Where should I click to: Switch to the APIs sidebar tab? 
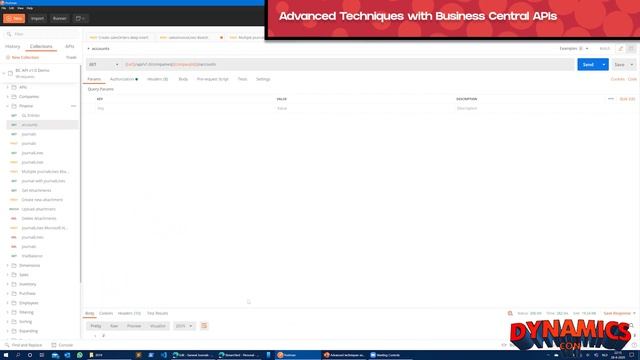tap(70, 47)
